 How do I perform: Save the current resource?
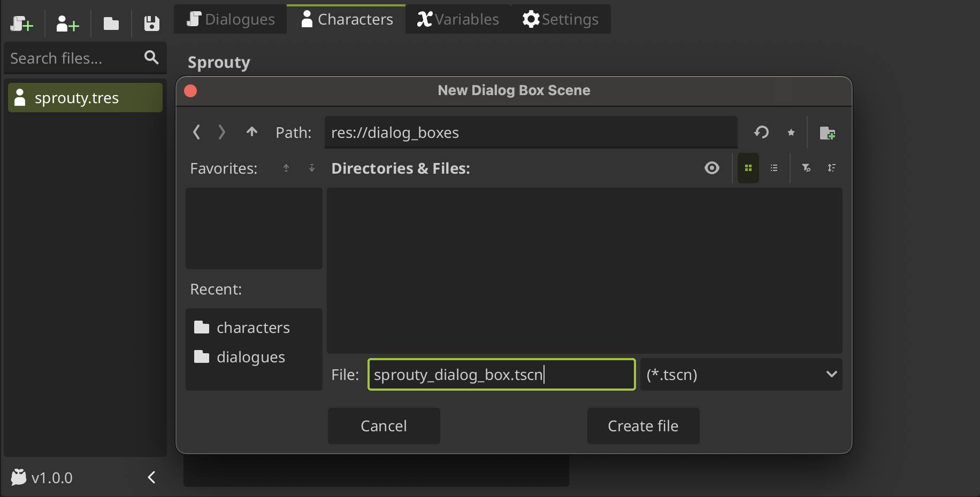[x=151, y=24]
